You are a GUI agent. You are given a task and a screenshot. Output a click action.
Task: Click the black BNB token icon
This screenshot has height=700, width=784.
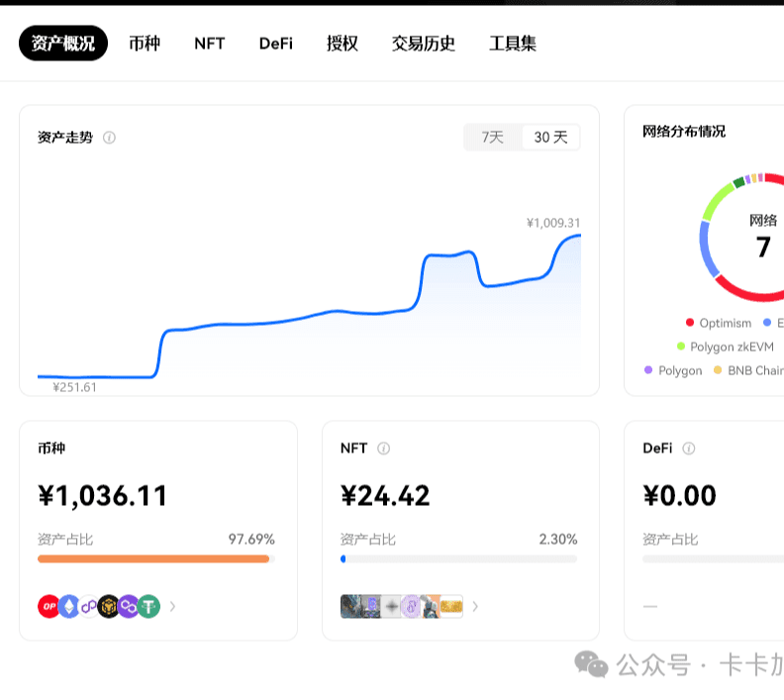coord(109,607)
